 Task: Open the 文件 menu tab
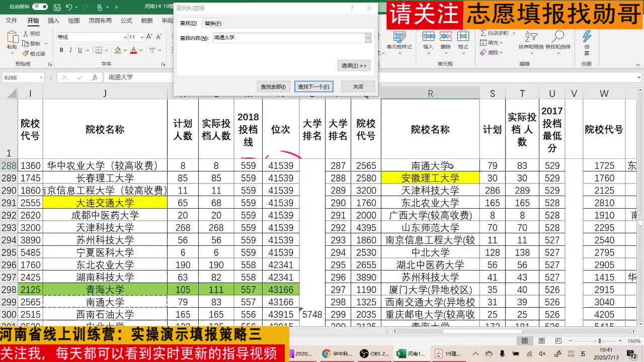11,21
